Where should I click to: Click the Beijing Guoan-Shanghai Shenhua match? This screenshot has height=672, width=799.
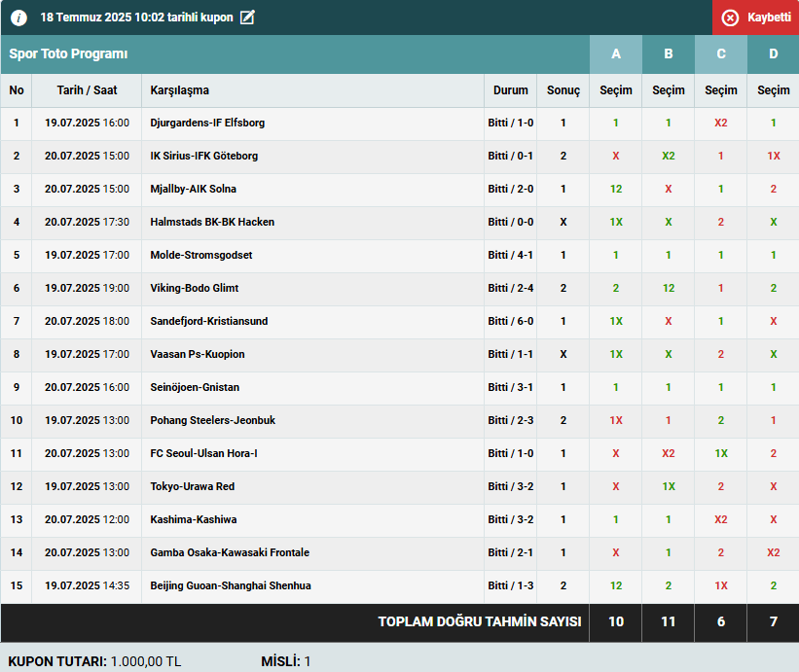(231, 586)
